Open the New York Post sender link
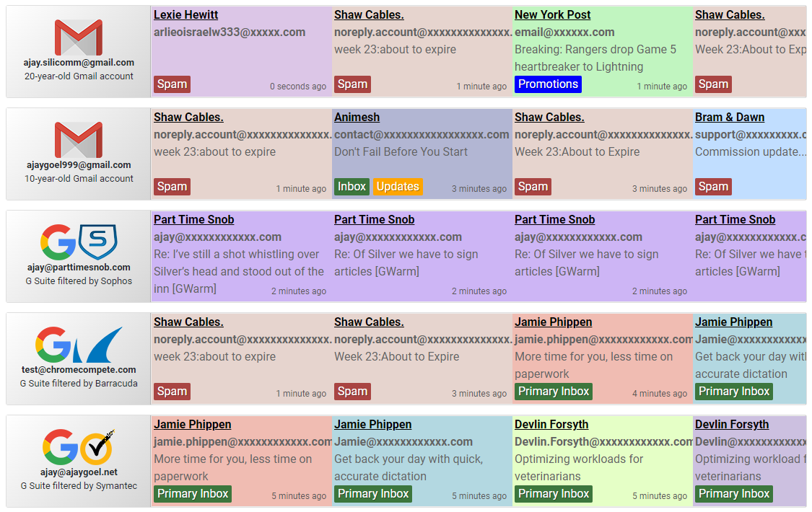This screenshot has width=812, height=512. (x=552, y=14)
